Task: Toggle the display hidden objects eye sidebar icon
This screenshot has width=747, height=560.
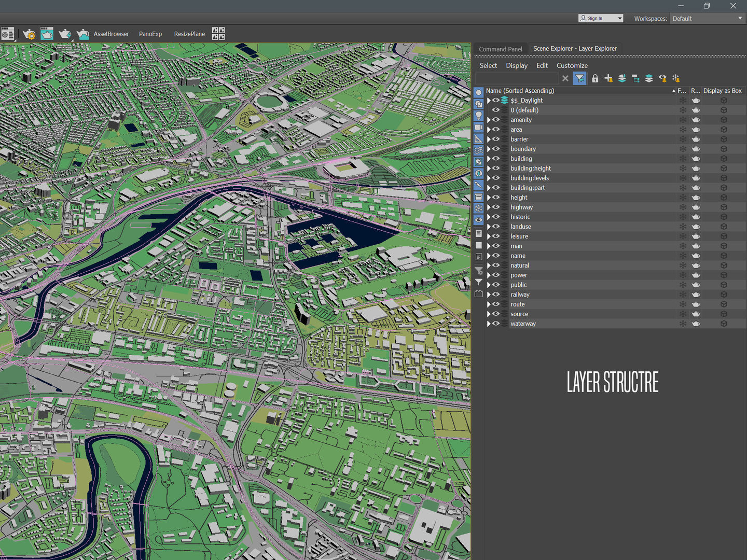Action: (x=479, y=220)
